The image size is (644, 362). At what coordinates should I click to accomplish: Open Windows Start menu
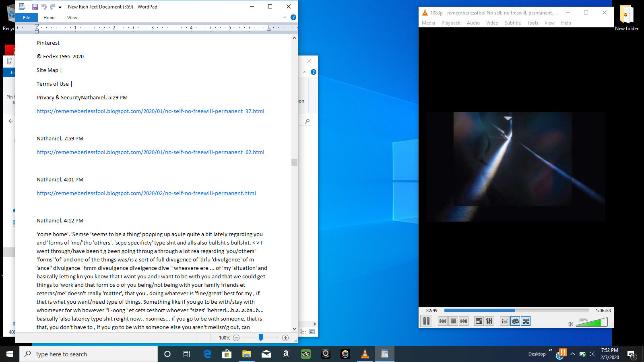click(10, 354)
